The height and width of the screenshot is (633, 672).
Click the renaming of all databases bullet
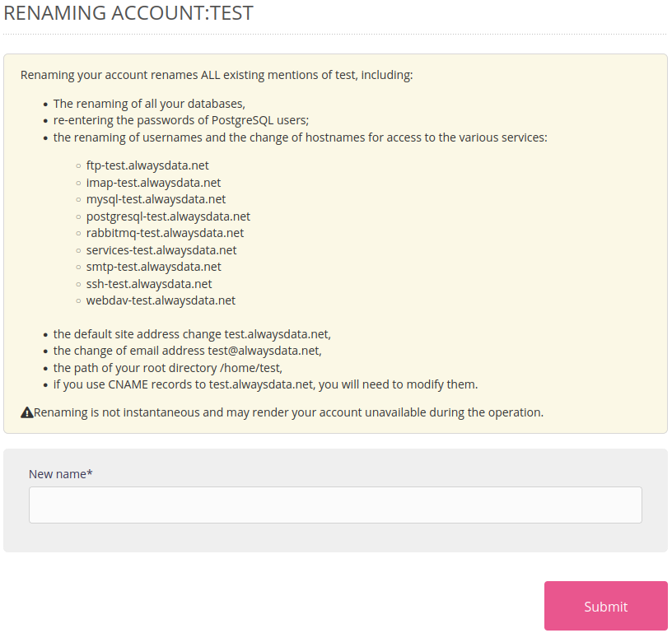149,104
